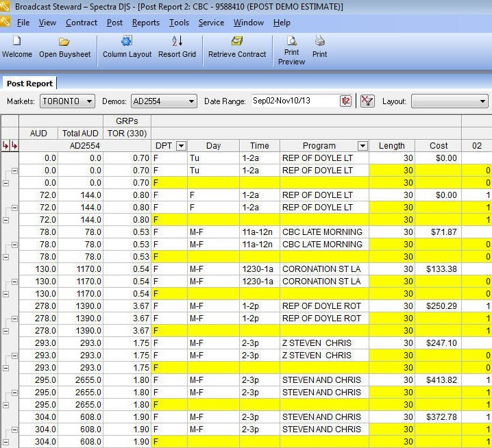Click the Length column header
The image size is (492, 448).
pyautogui.click(x=391, y=146)
